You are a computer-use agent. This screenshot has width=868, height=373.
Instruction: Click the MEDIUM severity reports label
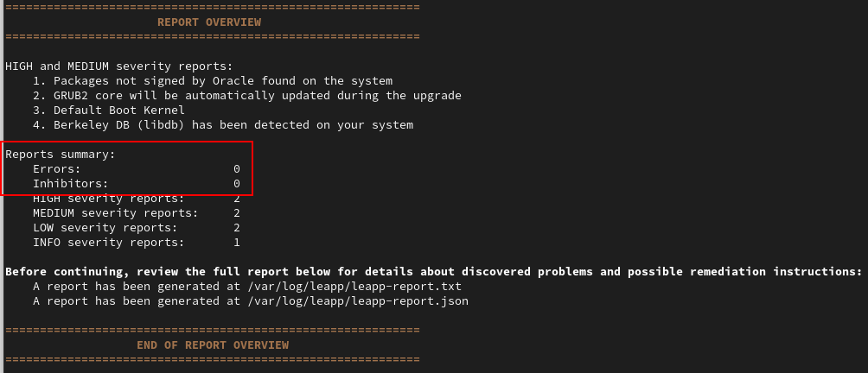pos(116,212)
